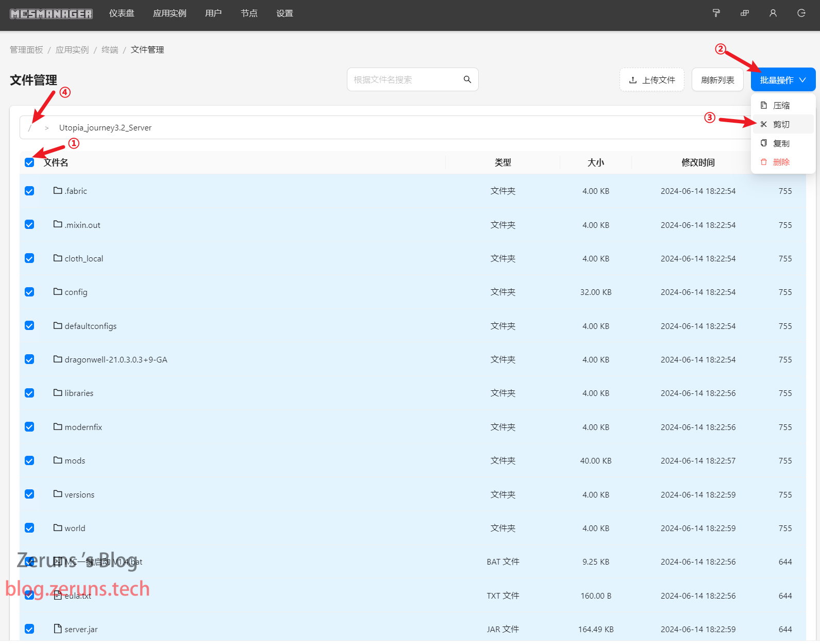Select 删除 from batch menu

click(783, 162)
